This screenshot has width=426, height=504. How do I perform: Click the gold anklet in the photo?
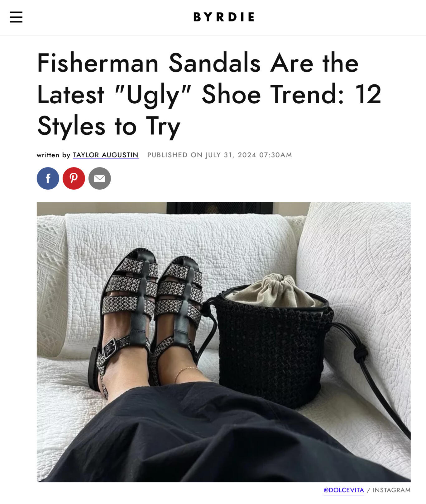coord(187,372)
